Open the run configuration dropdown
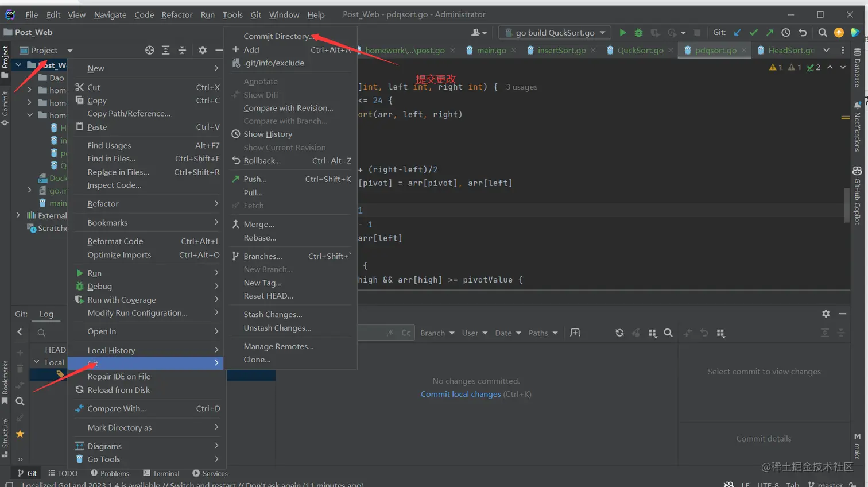This screenshot has height=487, width=868. [x=555, y=33]
